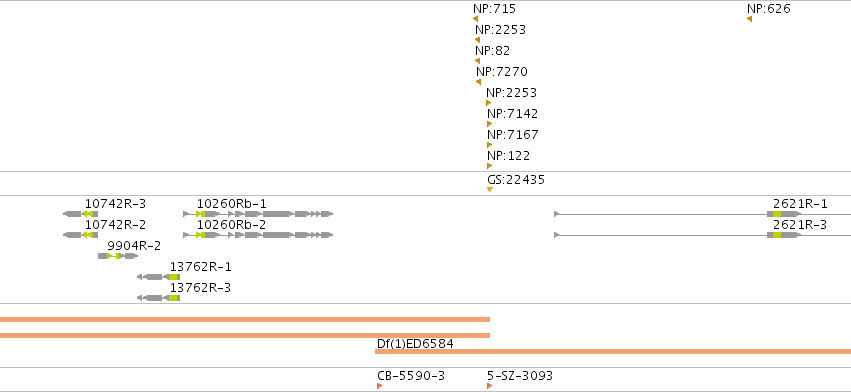Click the 13762R-1 gene model
Screen dimensions: 851x392
tap(158, 277)
